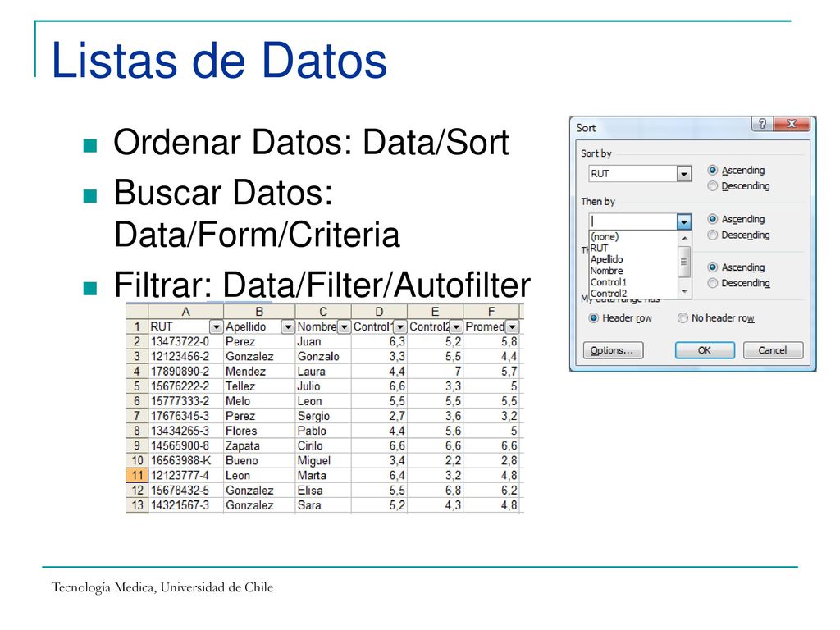Select column F header
The image size is (840, 630).
491,312
